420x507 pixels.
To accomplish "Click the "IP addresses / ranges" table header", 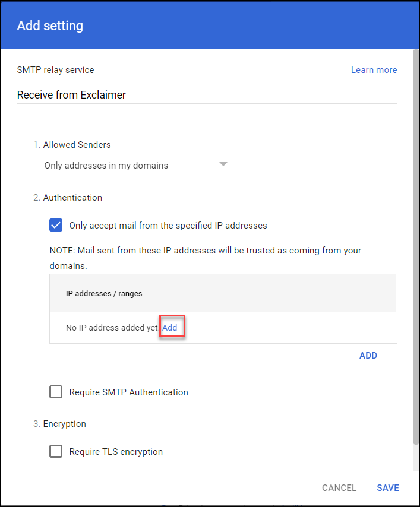I will pyautogui.click(x=104, y=293).
